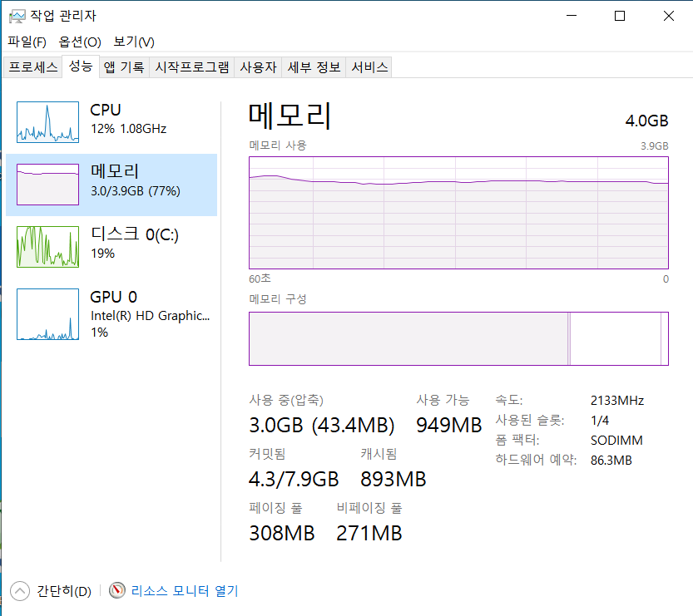Select the 디스크 0(C:) activity graph thumbnail

47,246
